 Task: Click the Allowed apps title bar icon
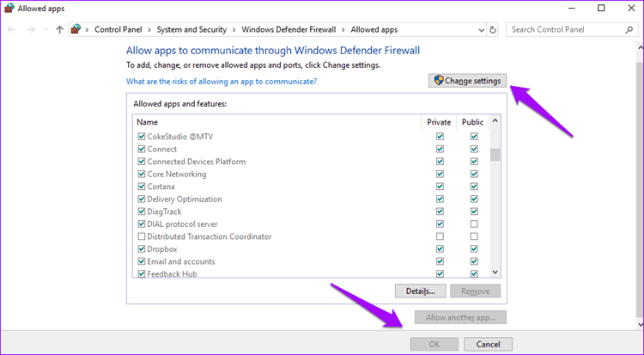(9, 9)
